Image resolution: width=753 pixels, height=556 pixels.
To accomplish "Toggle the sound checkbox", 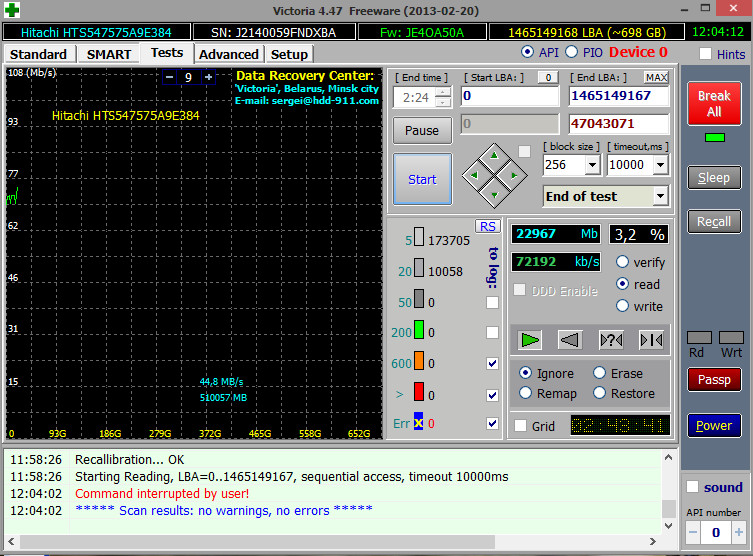I will pyautogui.click(x=693, y=487).
